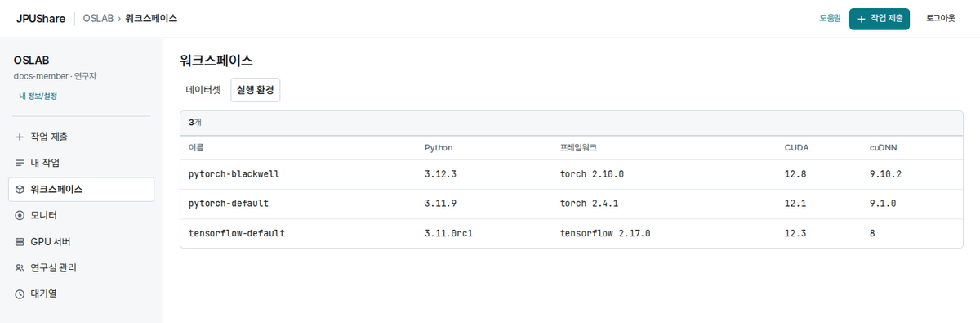Click the 워크스페이스 page heading
This screenshot has height=323, width=980.
pos(216,61)
